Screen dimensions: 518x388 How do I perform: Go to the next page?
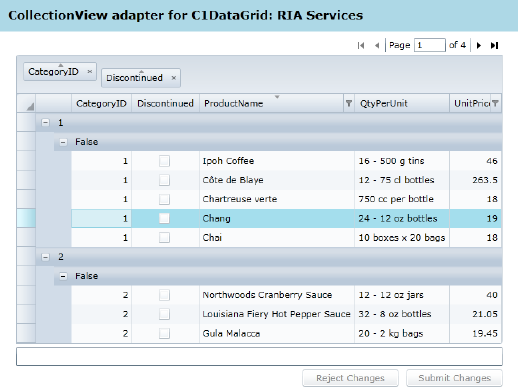479,45
